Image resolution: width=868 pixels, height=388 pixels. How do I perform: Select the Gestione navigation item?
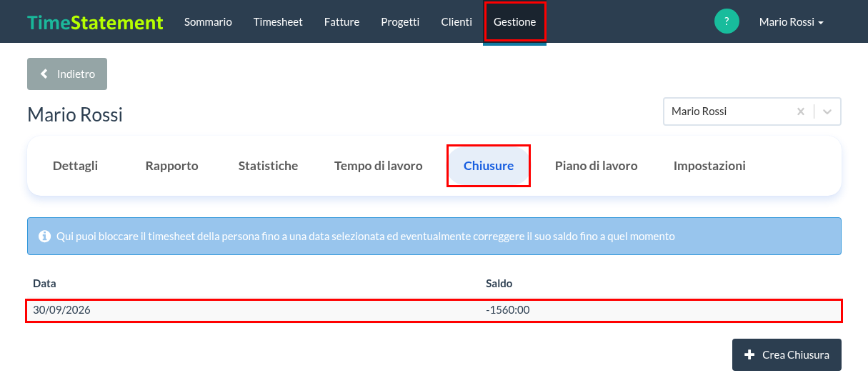tap(514, 22)
